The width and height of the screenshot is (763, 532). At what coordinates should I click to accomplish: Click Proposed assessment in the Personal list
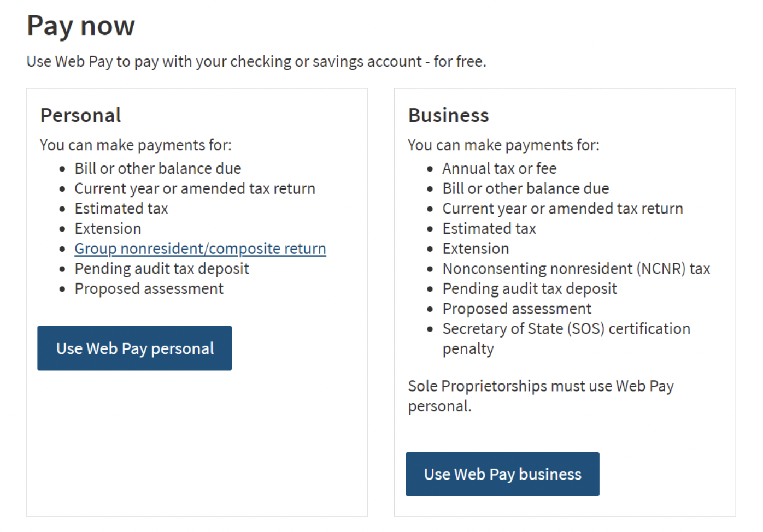pos(149,288)
